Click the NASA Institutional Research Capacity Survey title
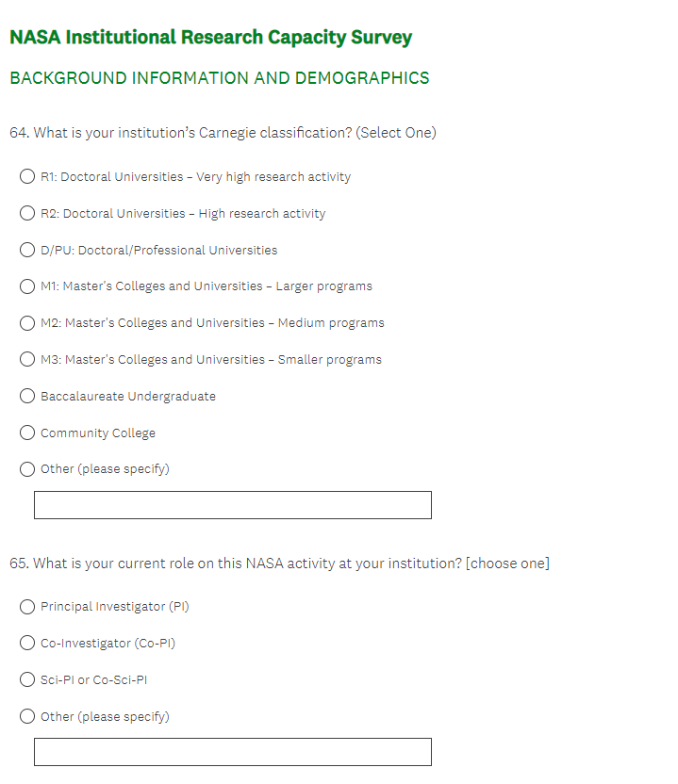 coord(210,38)
